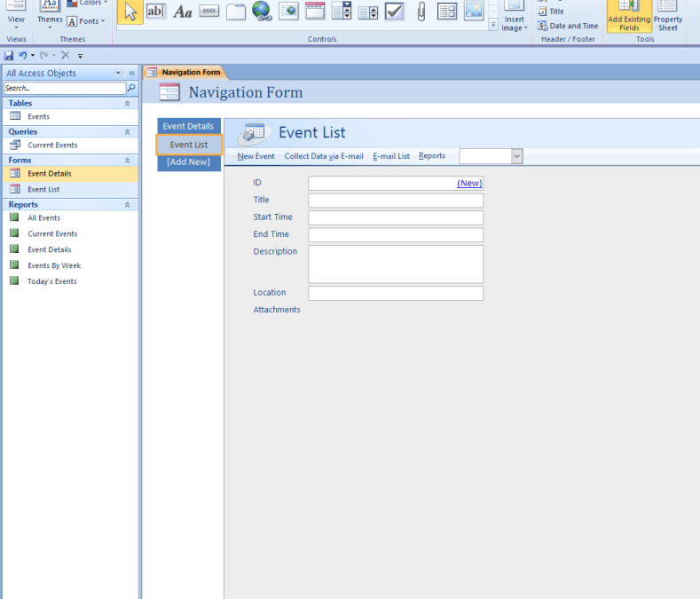Screen dimensions: 700x599
Task: Click the New Event link
Action: 256,156
